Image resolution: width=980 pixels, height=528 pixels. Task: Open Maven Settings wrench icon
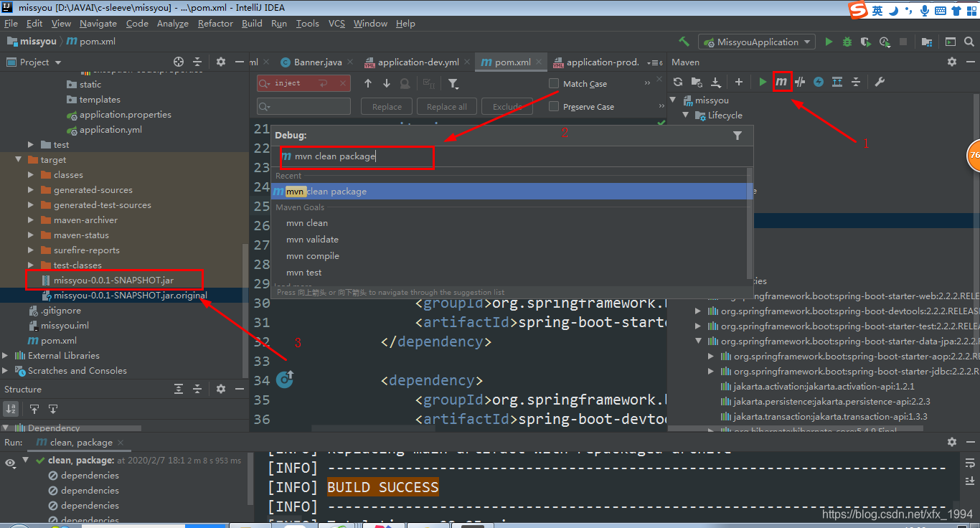tap(880, 82)
